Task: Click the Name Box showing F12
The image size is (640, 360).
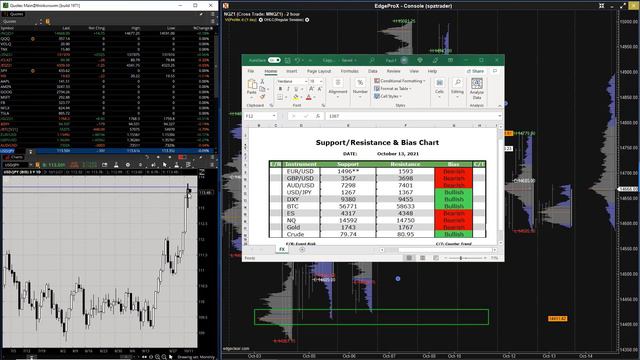Action: [260, 116]
